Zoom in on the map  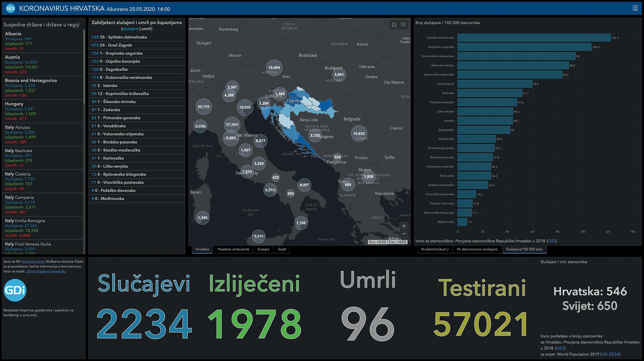click(x=404, y=226)
